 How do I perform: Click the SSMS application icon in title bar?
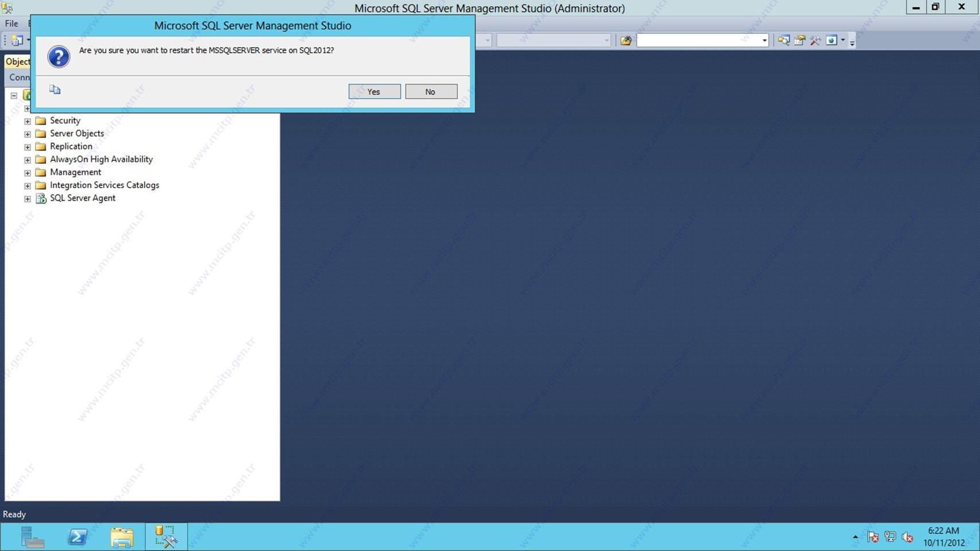(x=7, y=8)
